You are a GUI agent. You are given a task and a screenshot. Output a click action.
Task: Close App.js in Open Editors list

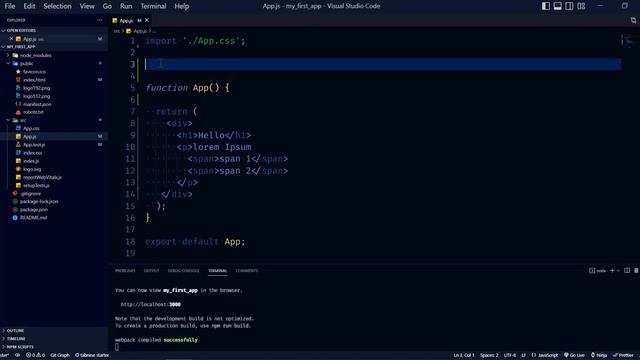point(11,39)
